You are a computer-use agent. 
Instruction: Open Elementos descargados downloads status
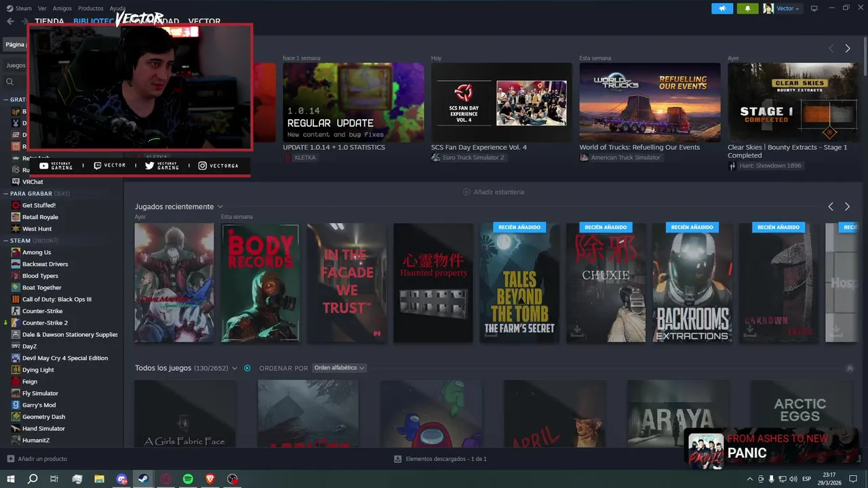(440, 459)
